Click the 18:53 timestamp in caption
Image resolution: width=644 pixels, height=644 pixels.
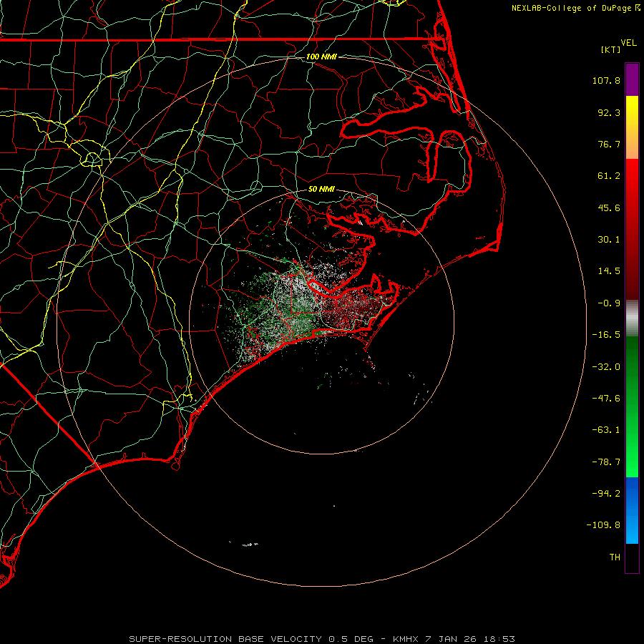click(x=499, y=639)
